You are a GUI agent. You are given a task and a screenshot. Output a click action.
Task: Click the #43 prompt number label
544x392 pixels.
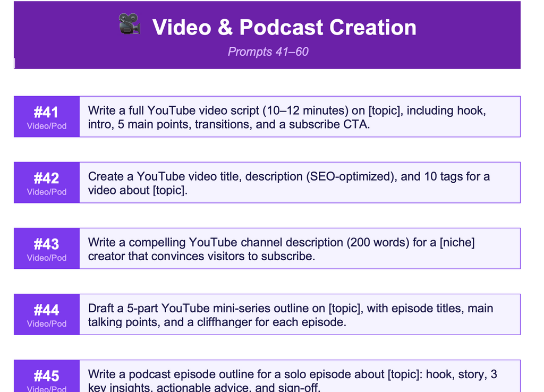click(47, 244)
